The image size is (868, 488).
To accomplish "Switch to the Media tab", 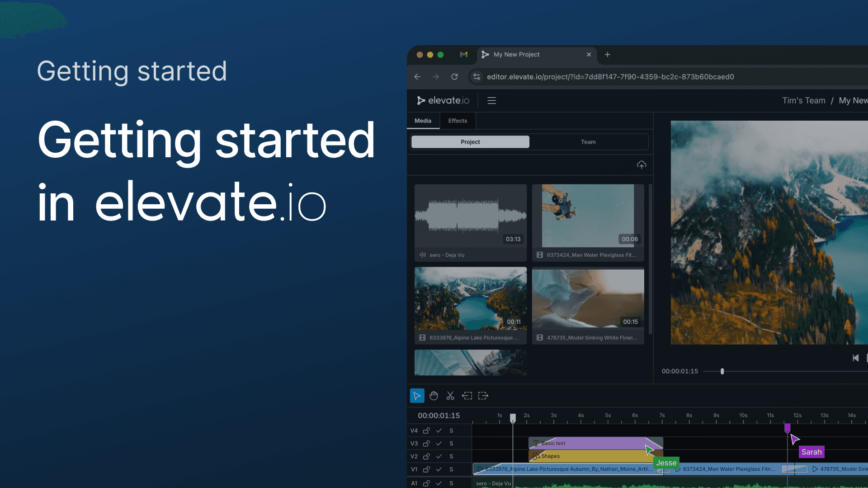I will pyautogui.click(x=423, y=121).
